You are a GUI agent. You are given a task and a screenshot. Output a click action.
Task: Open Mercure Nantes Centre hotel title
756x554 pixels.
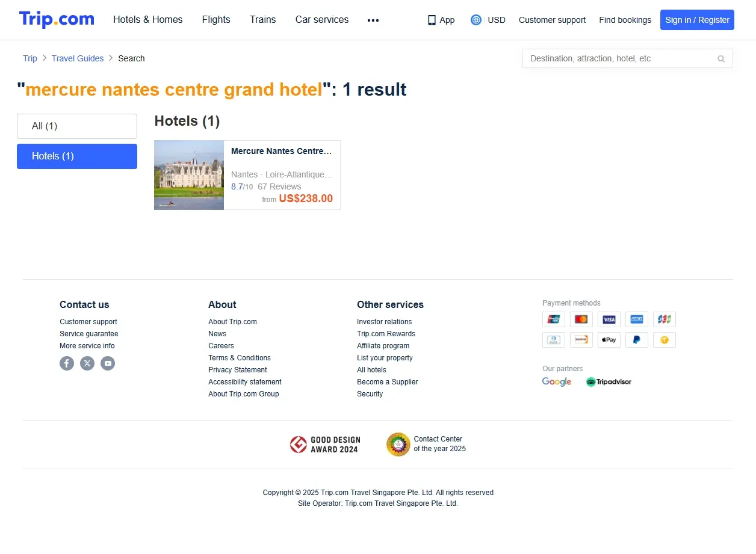coord(282,151)
